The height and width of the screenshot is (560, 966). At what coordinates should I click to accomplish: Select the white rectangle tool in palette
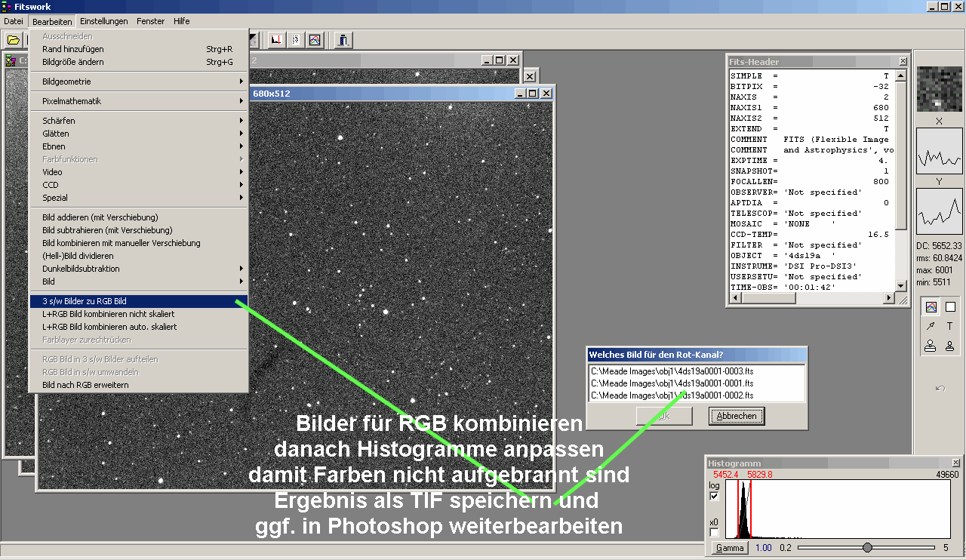(x=950, y=307)
